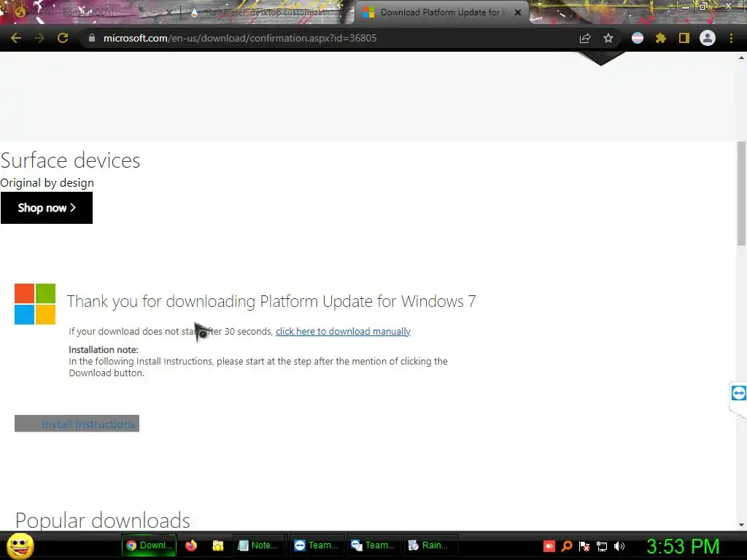Viewport: 747px width, 560px height.
Task: Open the Extensions puzzle piece menu
Action: pos(661,38)
